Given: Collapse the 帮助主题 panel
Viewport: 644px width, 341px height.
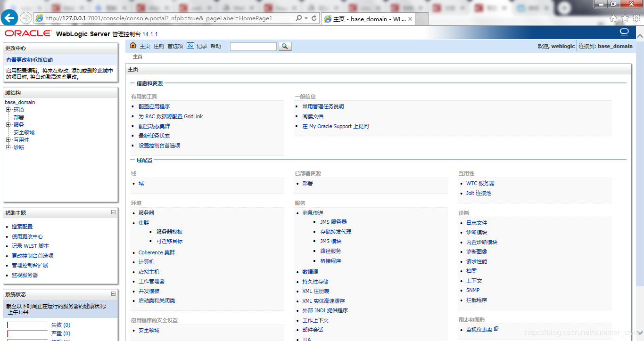Looking at the screenshot, I should pos(113,212).
